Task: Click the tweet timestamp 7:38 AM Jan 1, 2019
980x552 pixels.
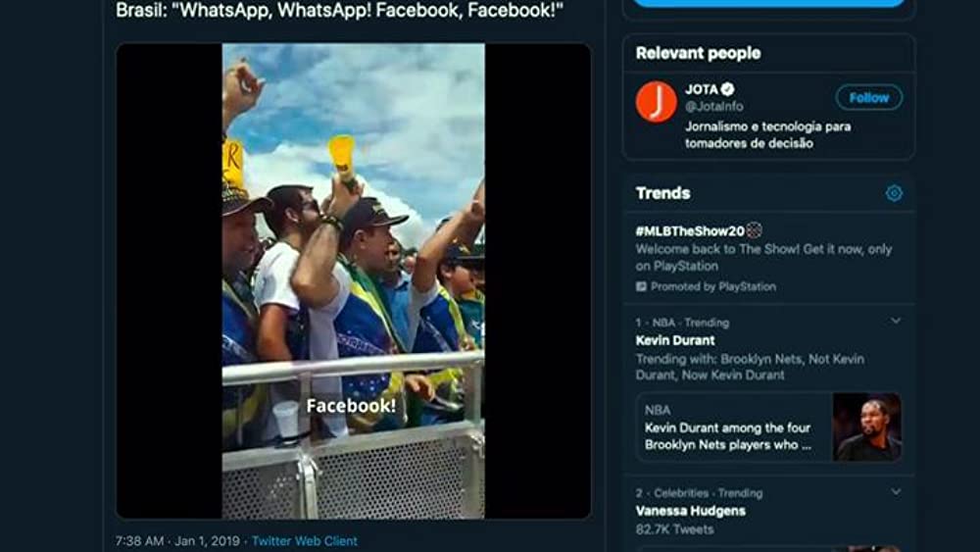Action: click(x=177, y=541)
